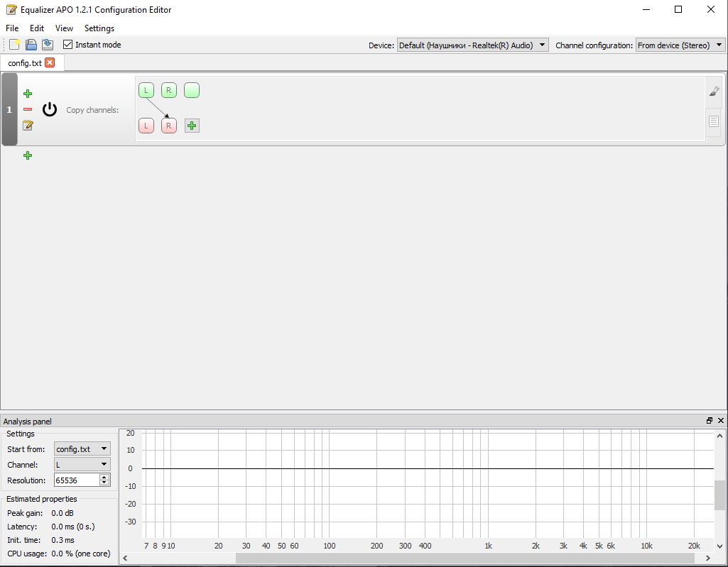Click the Resolution input field

tap(77, 480)
